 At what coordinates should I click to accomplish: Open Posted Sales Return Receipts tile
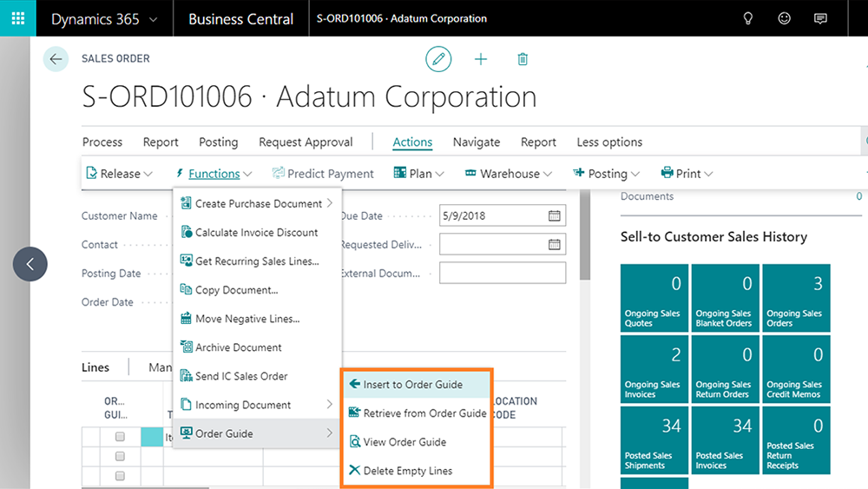[x=796, y=440]
